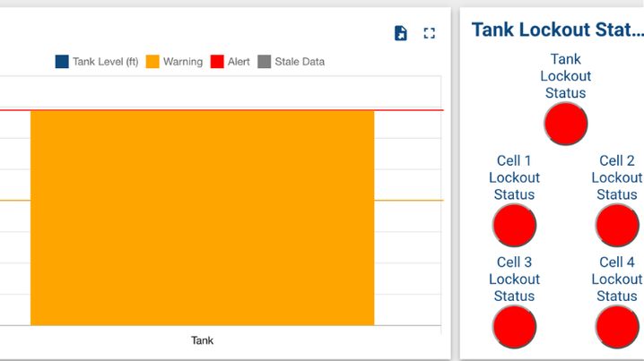Toggle the Tank Level (ft) legend swatch
Viewport: 644px width, 361px height.
click(62, 62)
